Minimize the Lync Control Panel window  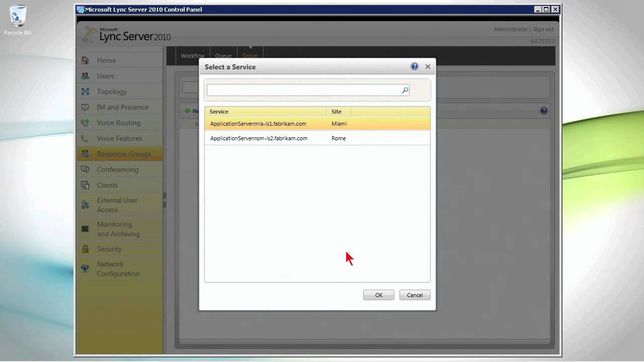coord(537,9)
